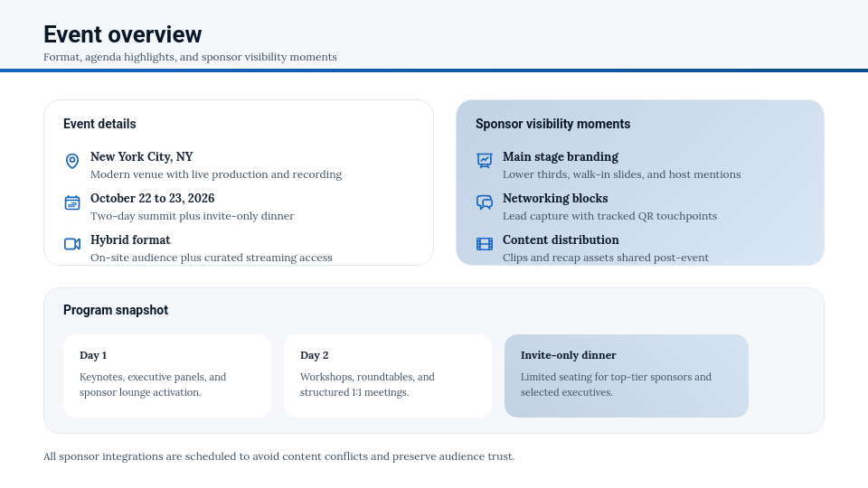Screen dimensions: 868x488
Task: Click the footer note about sponsor integrations
Action: click(x=278, y=456)
